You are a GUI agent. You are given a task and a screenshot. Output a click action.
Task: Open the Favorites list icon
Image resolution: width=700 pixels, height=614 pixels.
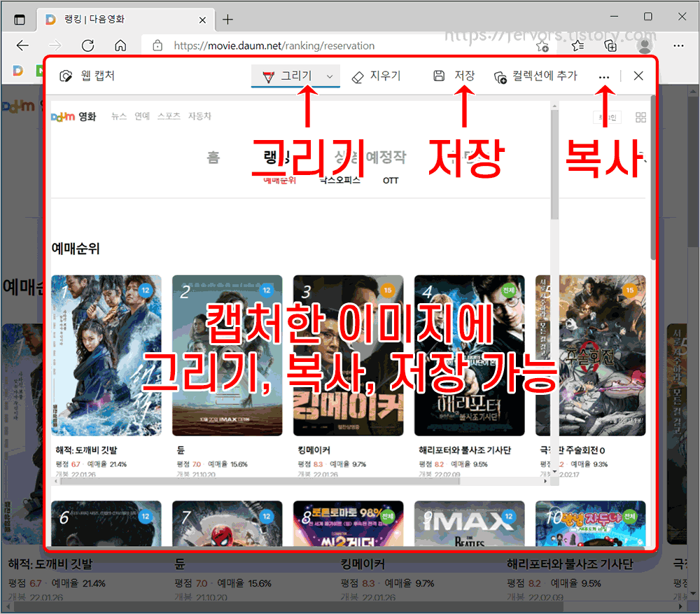[x=577, y=46]
